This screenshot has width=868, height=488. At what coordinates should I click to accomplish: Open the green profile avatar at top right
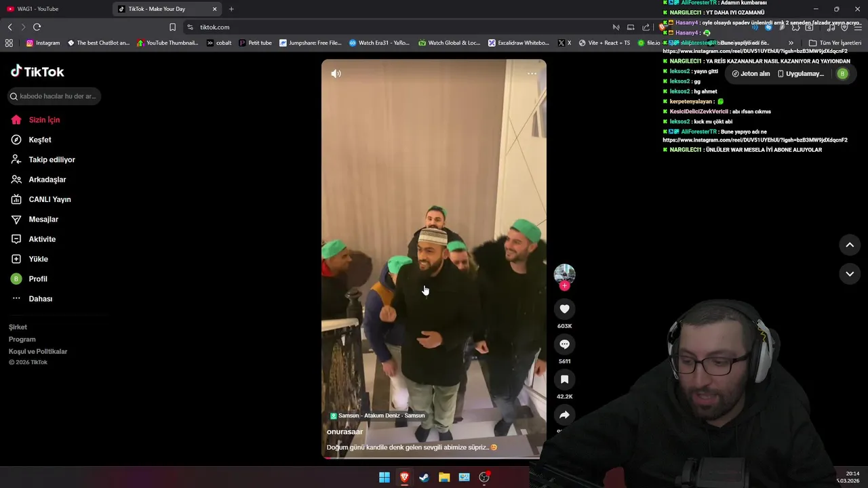coord(842,74)
